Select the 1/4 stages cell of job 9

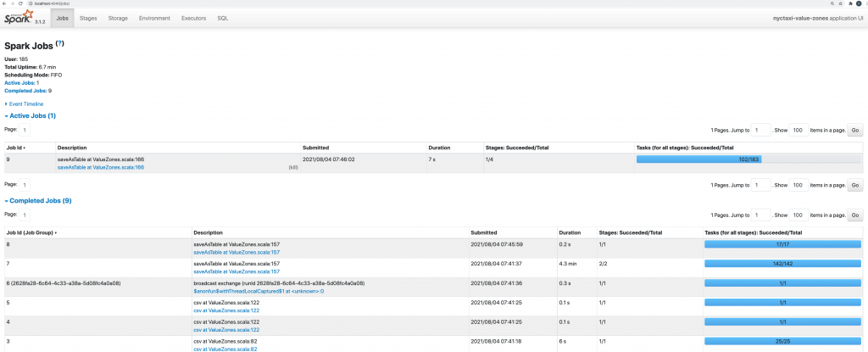(x=489, y=159)
